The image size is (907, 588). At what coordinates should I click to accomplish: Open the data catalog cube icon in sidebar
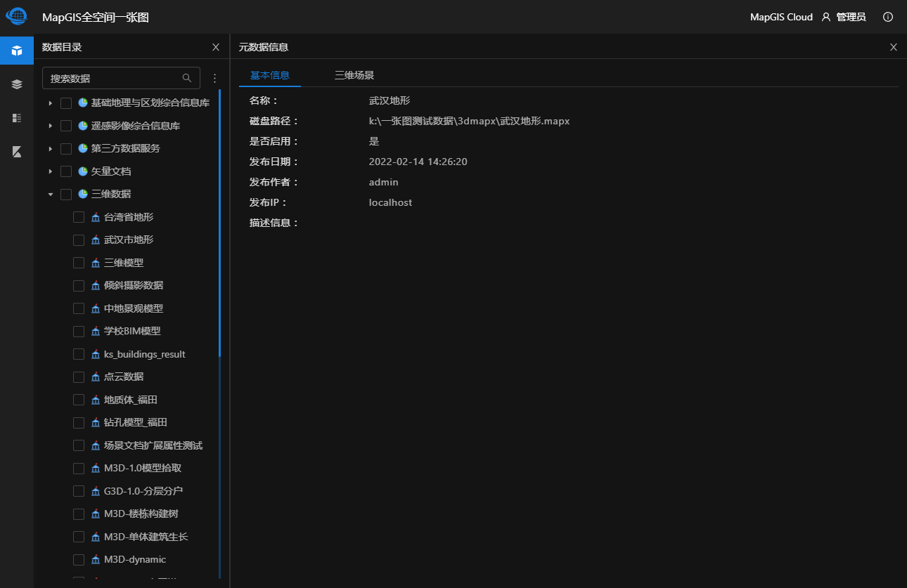point(17,51)
